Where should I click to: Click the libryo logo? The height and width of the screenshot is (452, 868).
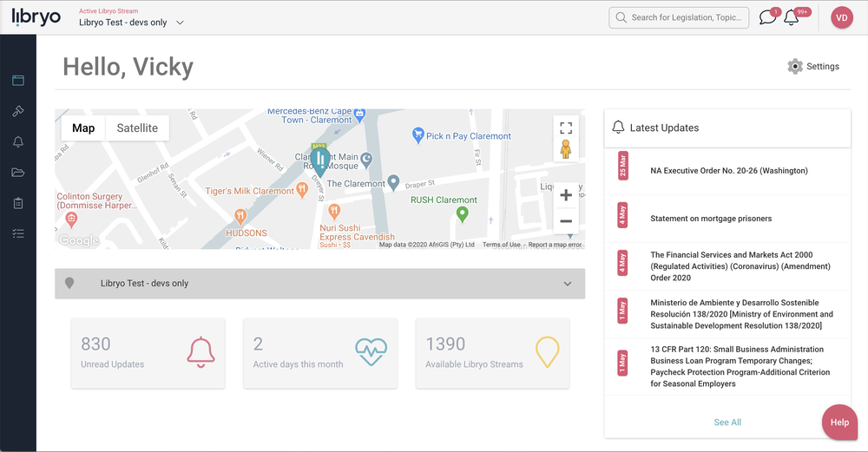[36, 17]
